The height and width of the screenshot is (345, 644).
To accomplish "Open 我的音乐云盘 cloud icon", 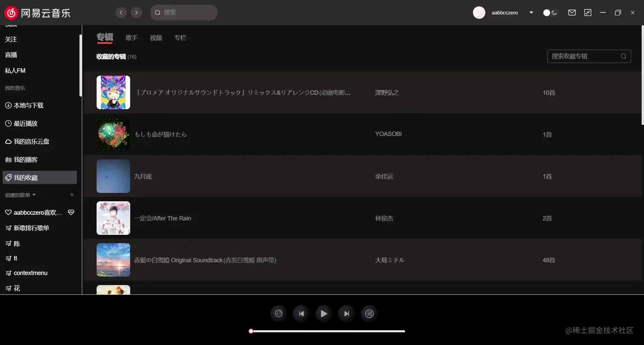I will tap(8, 141).
